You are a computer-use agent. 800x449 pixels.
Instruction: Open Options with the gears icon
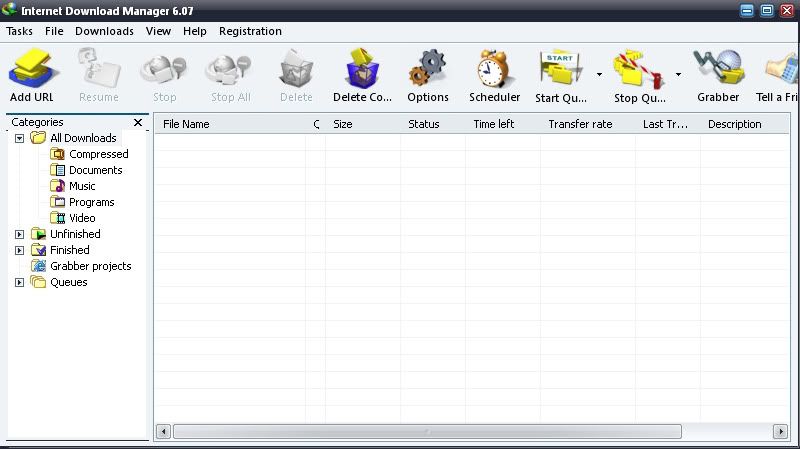tap(428, 68)
